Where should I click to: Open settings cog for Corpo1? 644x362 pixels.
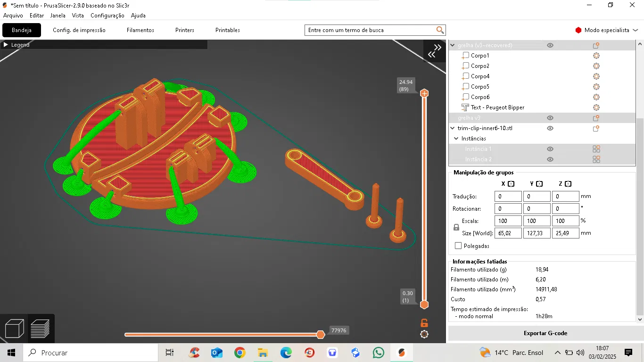pyautogui.click(x=596, y=56)
